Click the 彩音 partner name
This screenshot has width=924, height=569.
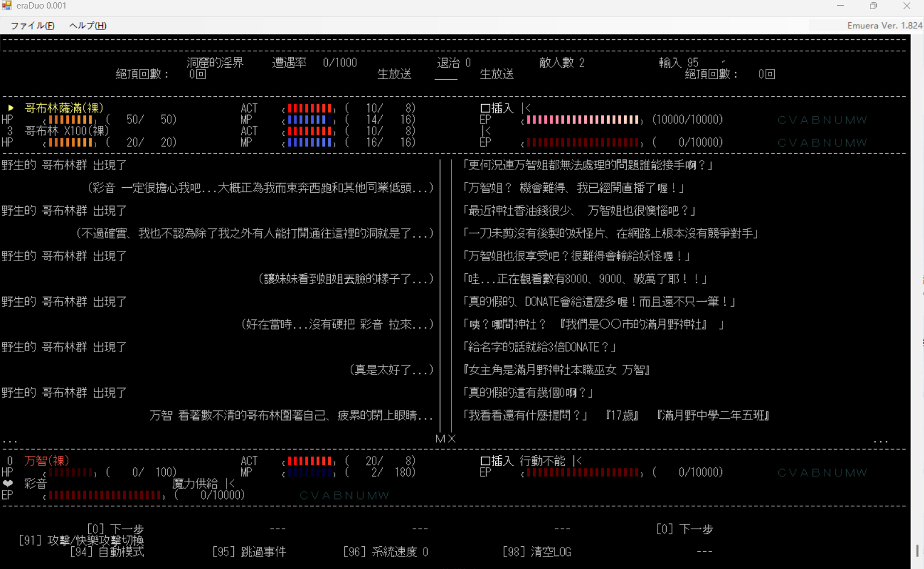click(35, 484)
